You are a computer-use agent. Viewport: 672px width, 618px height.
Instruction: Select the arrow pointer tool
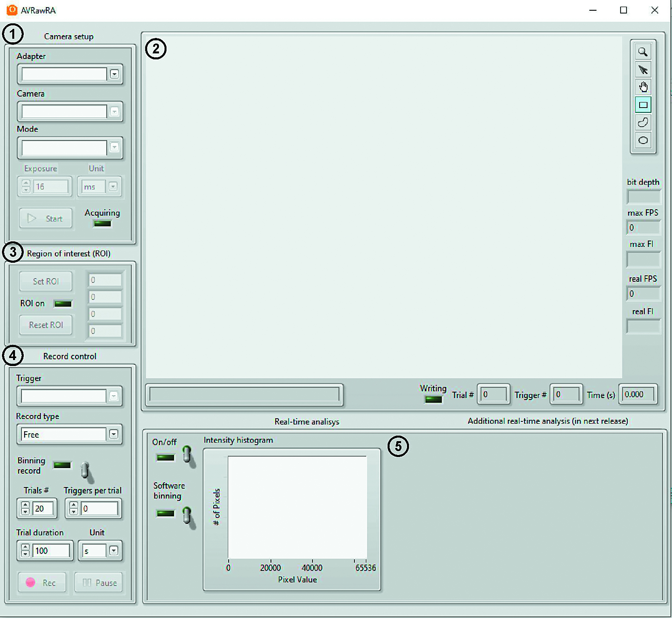pyautogui.click(x=643, y=70)
